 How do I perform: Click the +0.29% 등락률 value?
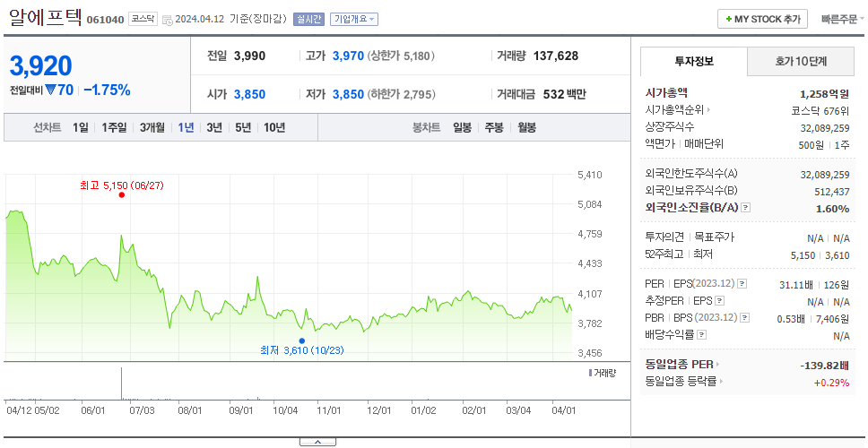click(x=831, y=383)
